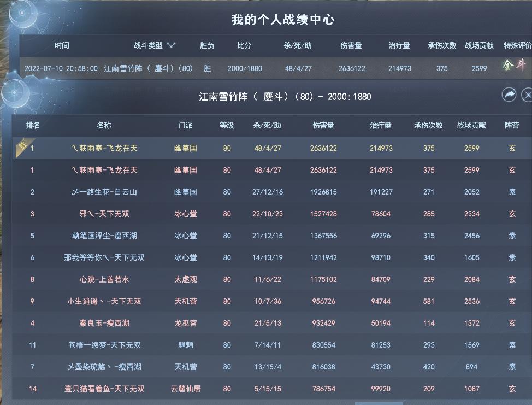Click damage value 1527428
The height and width of the screenshot is (405, 532).
pyautogui.click(x=323, y=214)
